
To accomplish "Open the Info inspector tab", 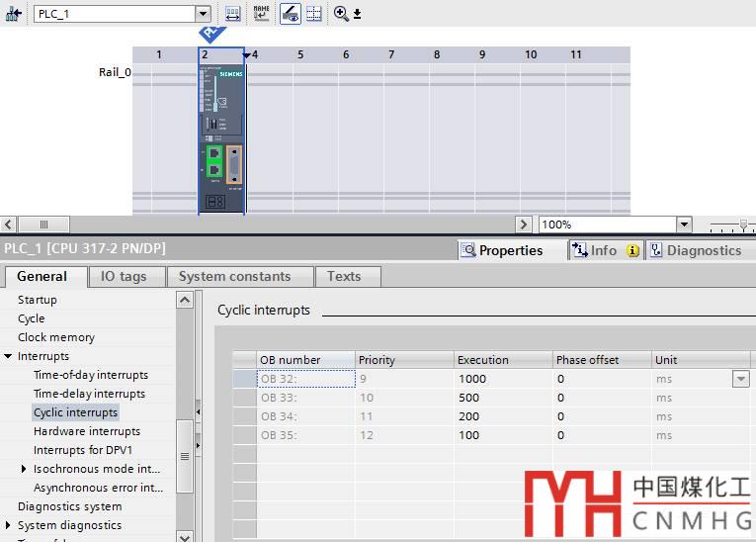I will click(604, 250).
